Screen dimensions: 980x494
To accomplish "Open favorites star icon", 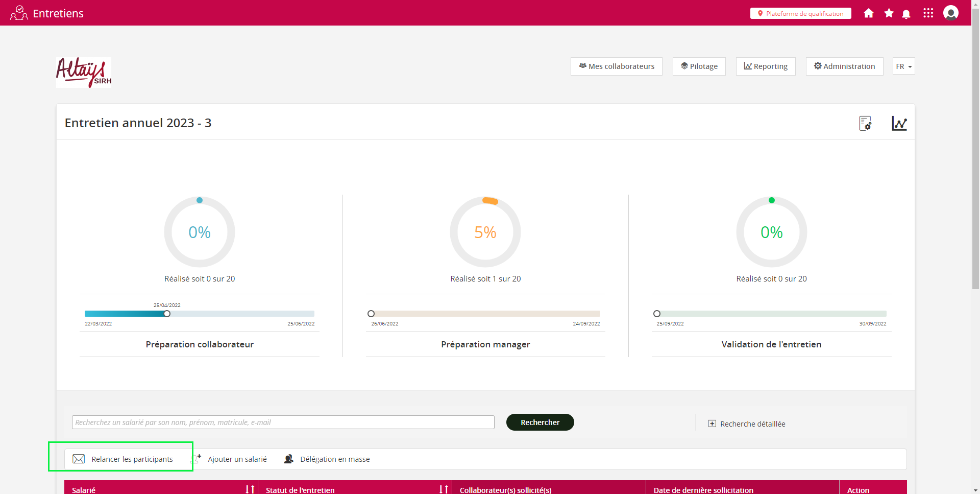I will coord(889,13).
